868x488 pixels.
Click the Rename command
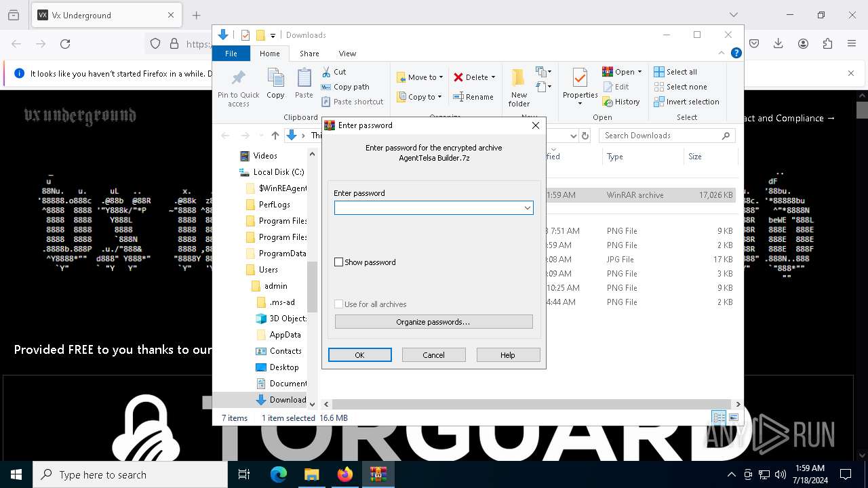click(473, 97)
